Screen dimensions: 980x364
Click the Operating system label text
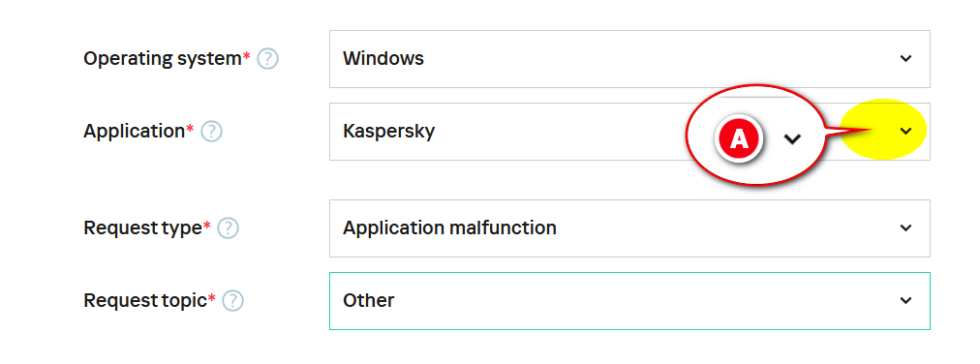tap(163, 59)
